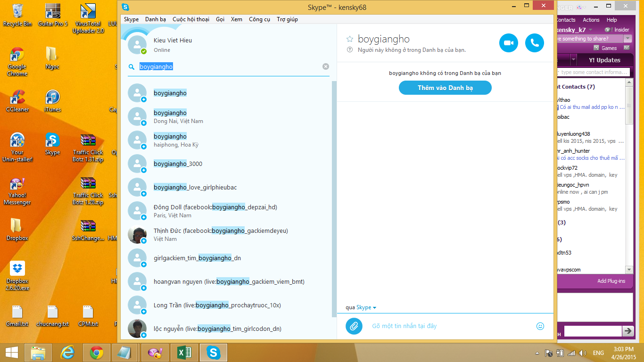
Task: Select the Long Trần search result
Action: 229,305
